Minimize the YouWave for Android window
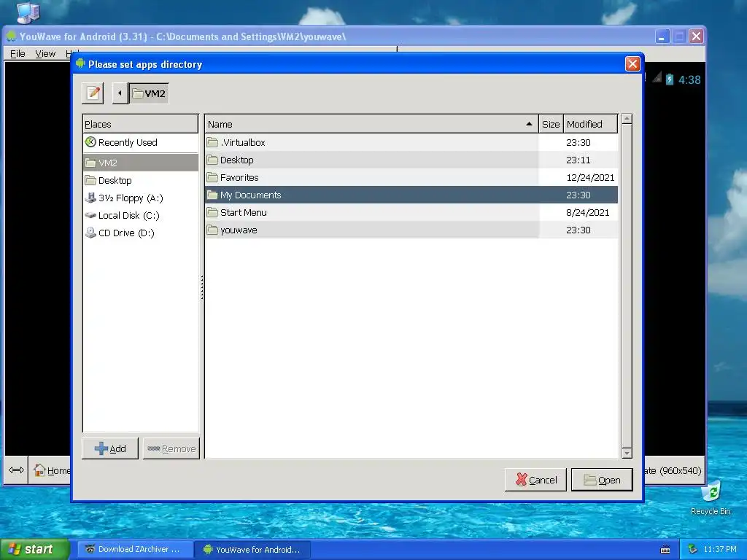 [662, 36]
